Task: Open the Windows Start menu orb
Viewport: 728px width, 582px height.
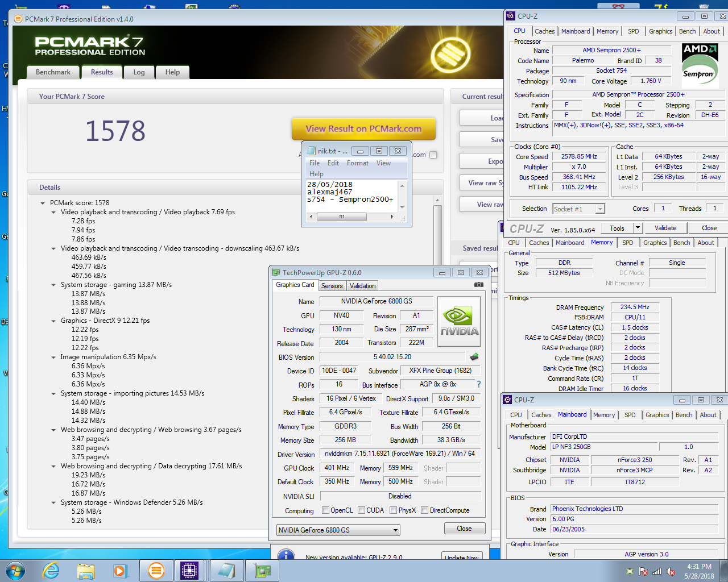Action: [x=15, y=571]
